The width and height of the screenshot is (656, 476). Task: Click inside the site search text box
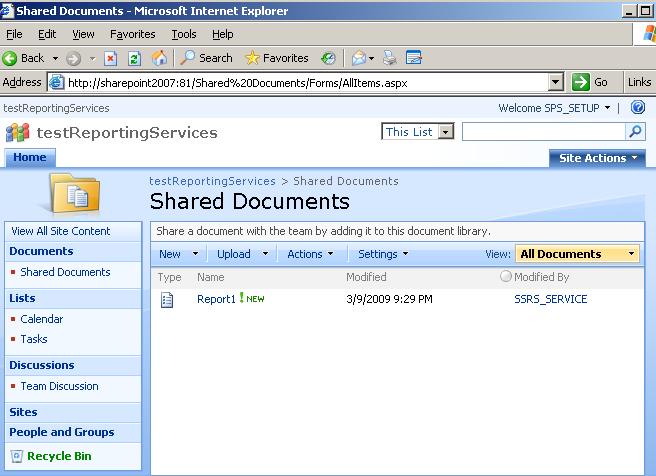click(543, 132)
